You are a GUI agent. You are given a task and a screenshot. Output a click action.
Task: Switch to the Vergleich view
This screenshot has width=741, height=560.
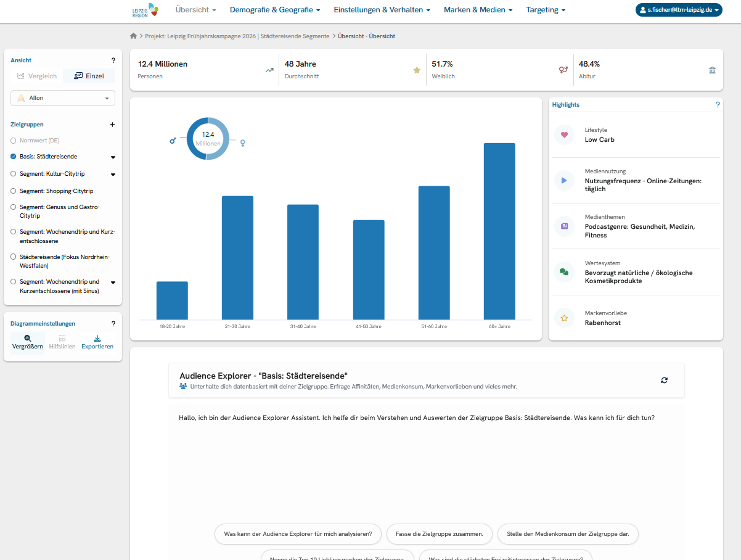(x=37, y=76)
